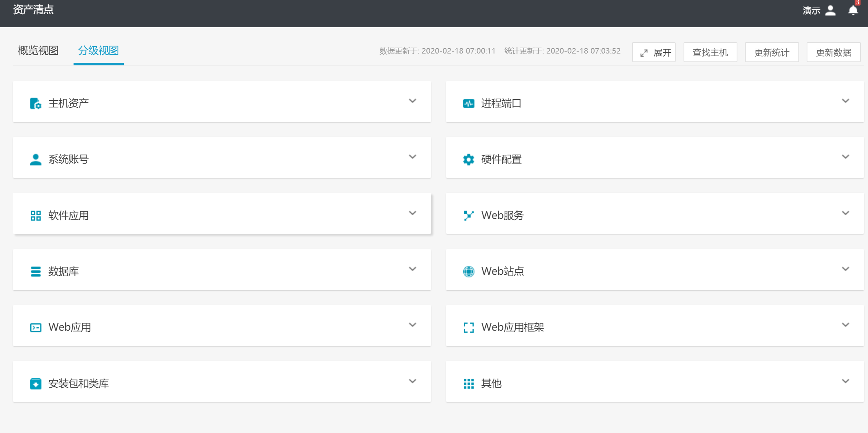The width and height of the screenshot is (868, 433).
Task: Click the 硬件配置 gear icon
Action: click(x=468, y=159)
